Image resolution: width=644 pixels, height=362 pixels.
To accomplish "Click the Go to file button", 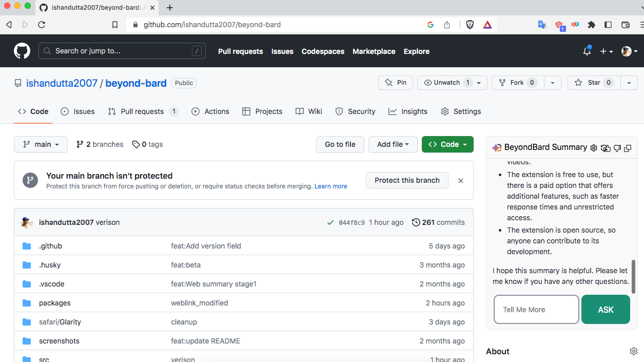I will pyautogui.click(x=340, y=144).
